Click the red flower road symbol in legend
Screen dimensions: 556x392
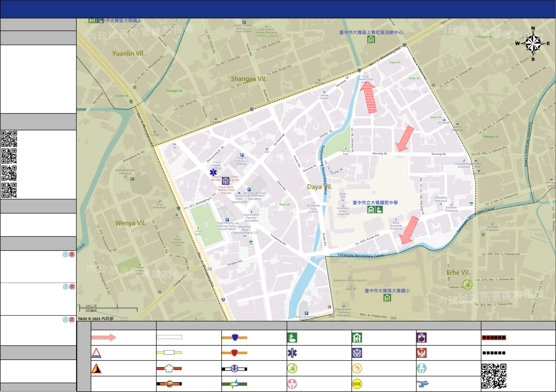(x=169, y=369)
